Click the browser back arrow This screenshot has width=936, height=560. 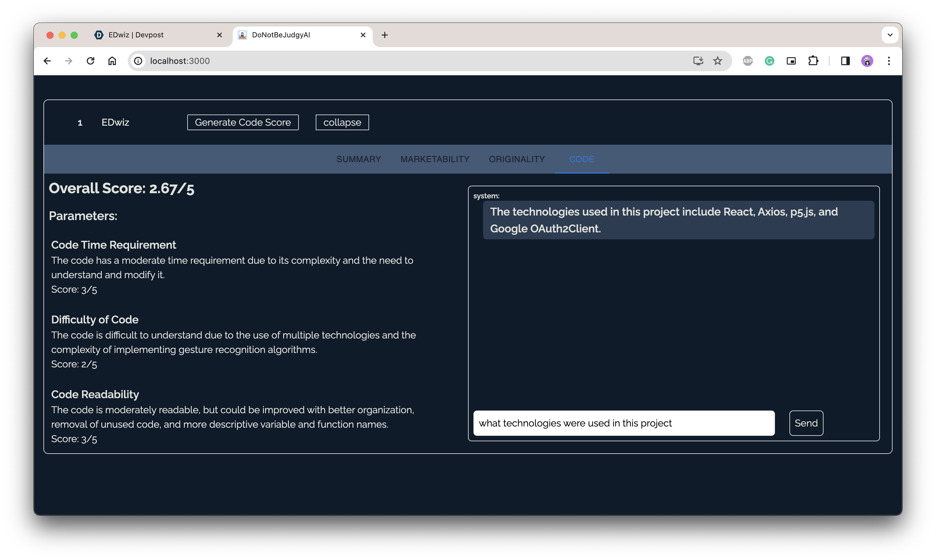[x=47, y=61]
